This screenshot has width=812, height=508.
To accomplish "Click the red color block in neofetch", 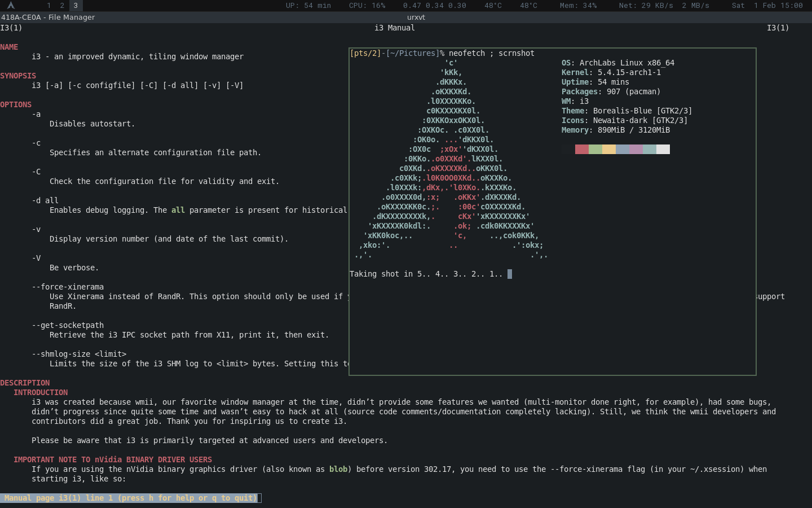I will pos(582,149).
